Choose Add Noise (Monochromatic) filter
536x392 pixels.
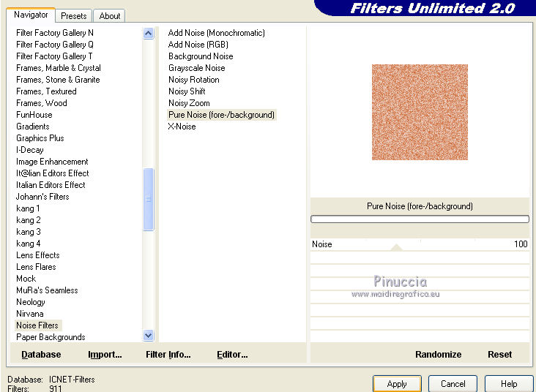pyautogui.click(x=217, y=33)
